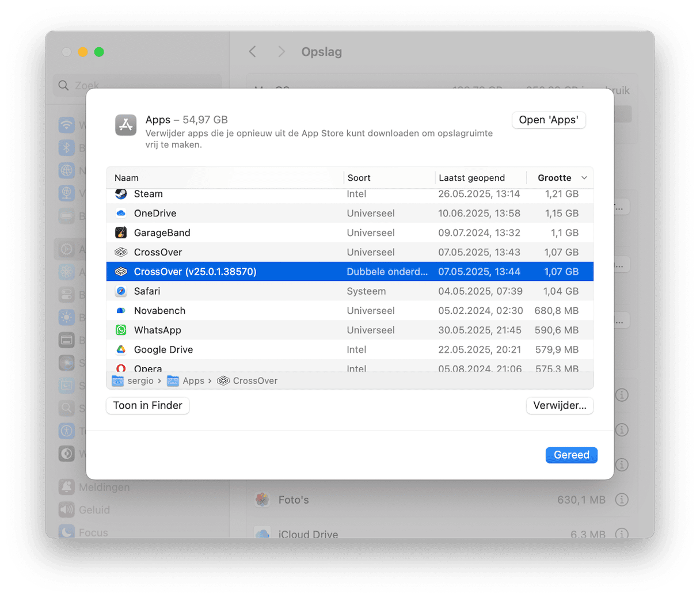The image size is (700, 598).
Task: Select the partly visible Opera row
Action: pos(349,368)
